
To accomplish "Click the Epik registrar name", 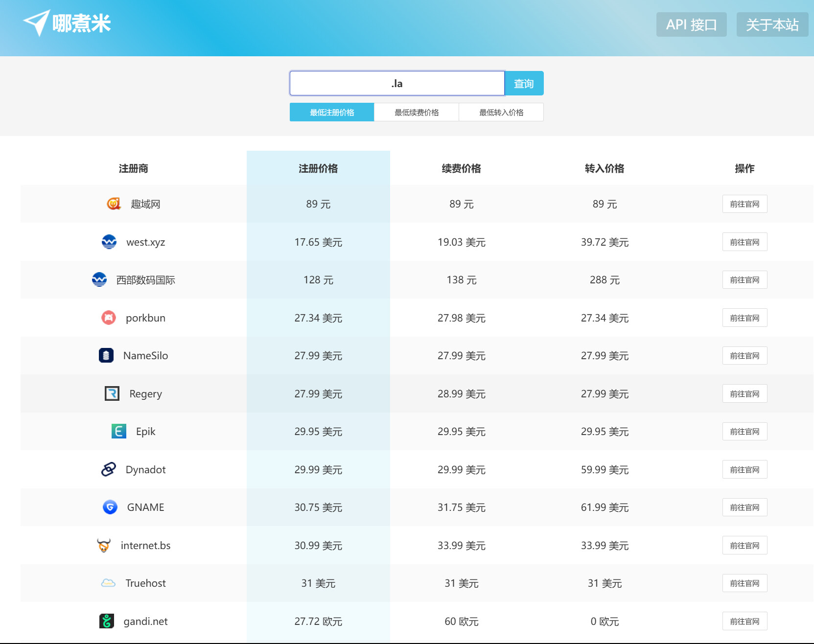I will pyautogui.click(x=145, y=432).
